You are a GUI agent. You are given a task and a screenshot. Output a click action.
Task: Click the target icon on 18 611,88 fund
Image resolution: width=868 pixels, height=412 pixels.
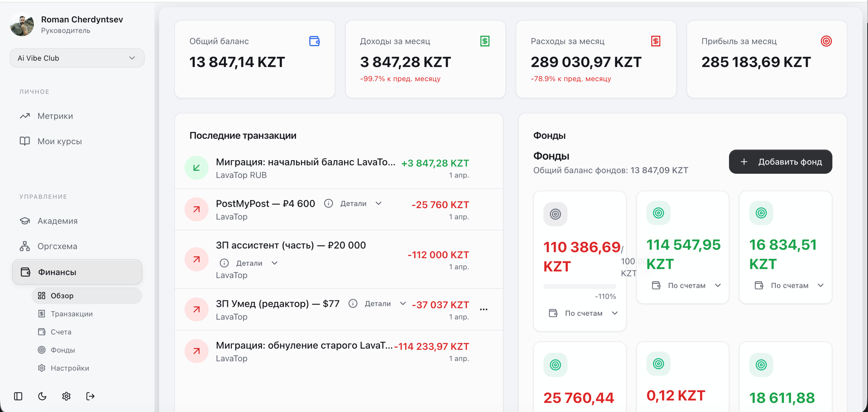click(761, 365)
